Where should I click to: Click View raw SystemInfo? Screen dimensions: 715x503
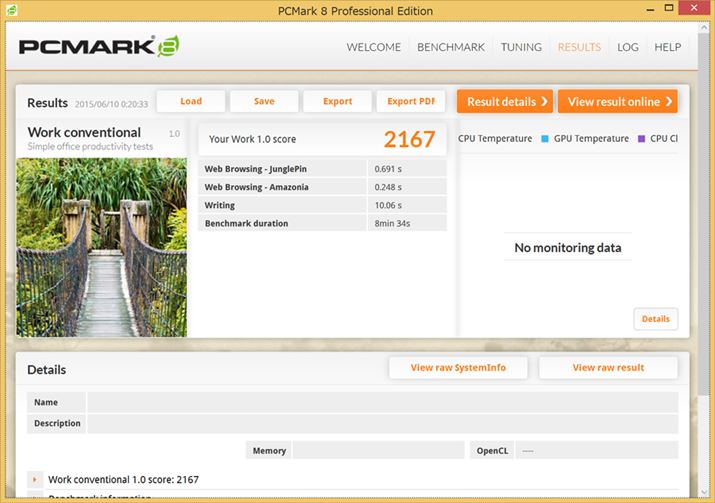click(458, 368)
